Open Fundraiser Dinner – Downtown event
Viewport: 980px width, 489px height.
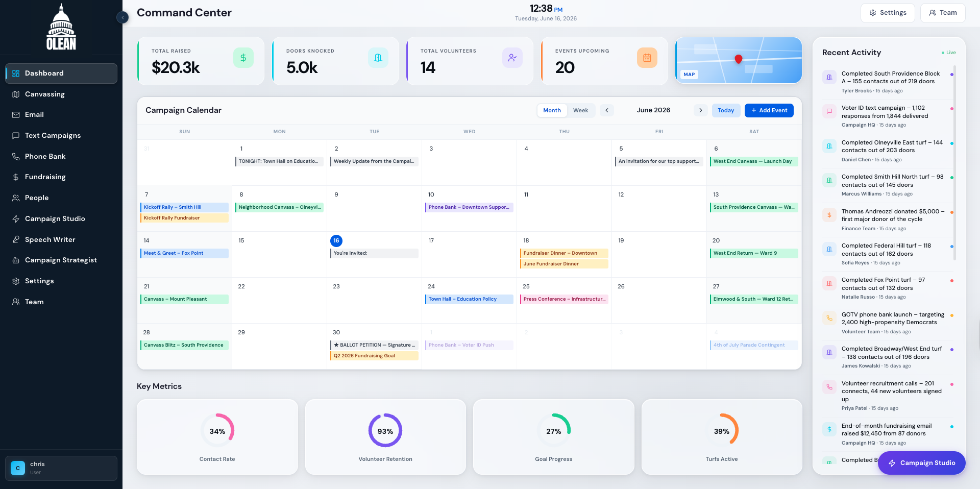[564, 253]
